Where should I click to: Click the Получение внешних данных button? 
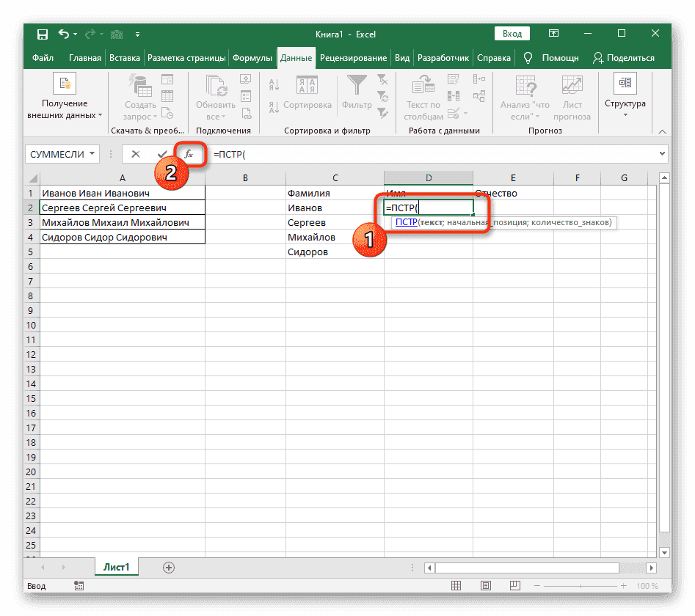63,95
